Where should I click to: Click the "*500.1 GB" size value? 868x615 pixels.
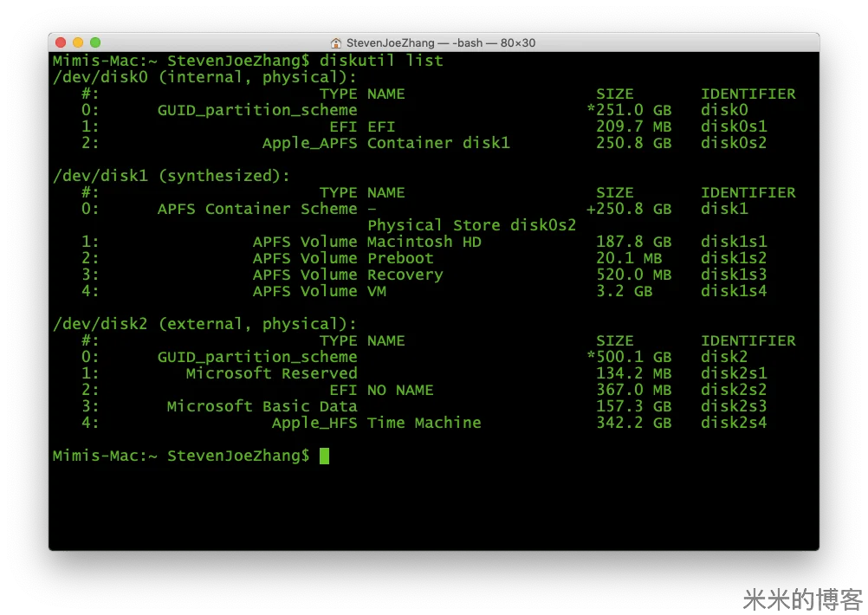pyautogui.click(x=630, y=357)
